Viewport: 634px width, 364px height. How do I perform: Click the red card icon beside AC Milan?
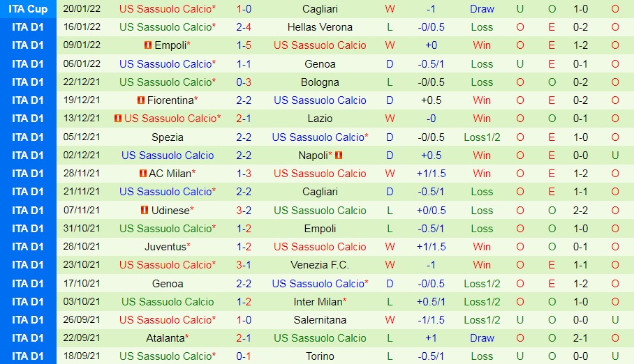pyautogui.click(x=143, y=174)
